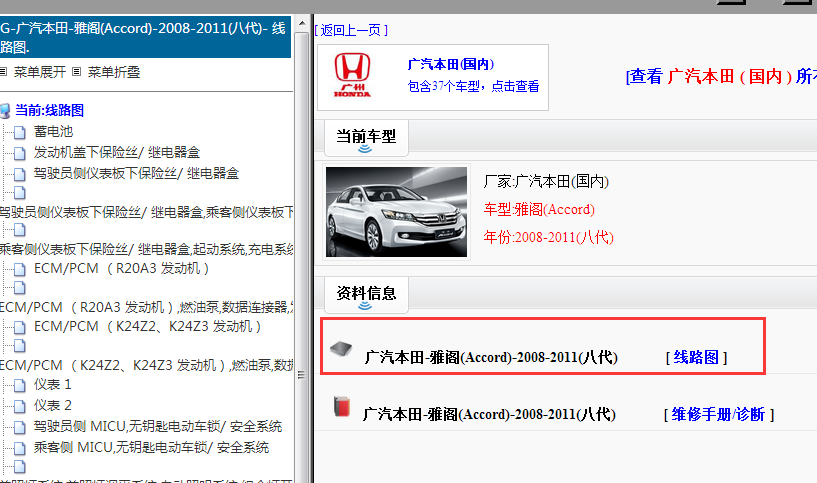View all 广汽本田（国内）models link
The image size is (817, 483).
[x=721, y=77]
